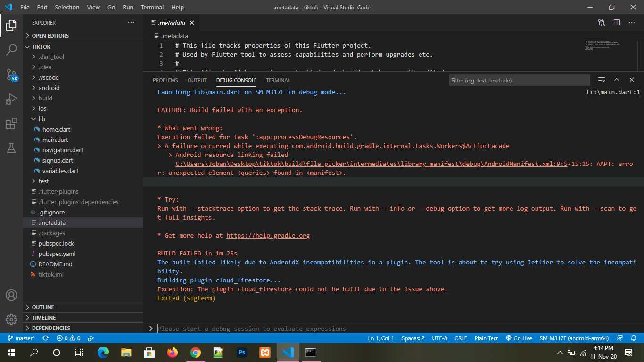Synchronize changes in status bar
Viewport: 644px width, 362px height.
pos(46,338)
